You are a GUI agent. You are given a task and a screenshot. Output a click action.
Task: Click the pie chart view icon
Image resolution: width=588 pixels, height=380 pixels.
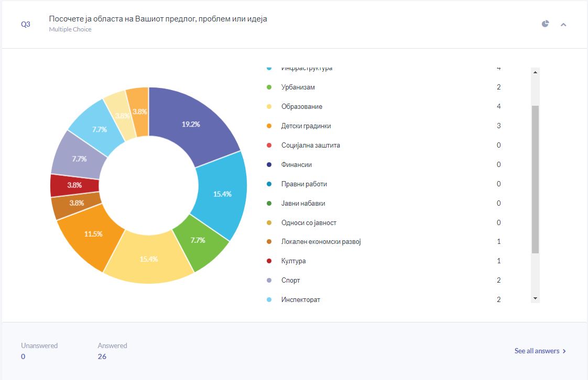(545, 24)
